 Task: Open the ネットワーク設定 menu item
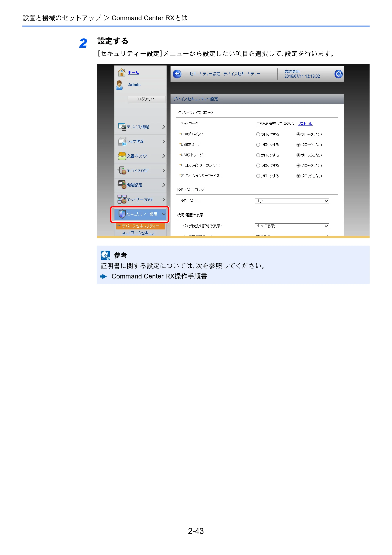pyautogui.click(x=140, y=199)
